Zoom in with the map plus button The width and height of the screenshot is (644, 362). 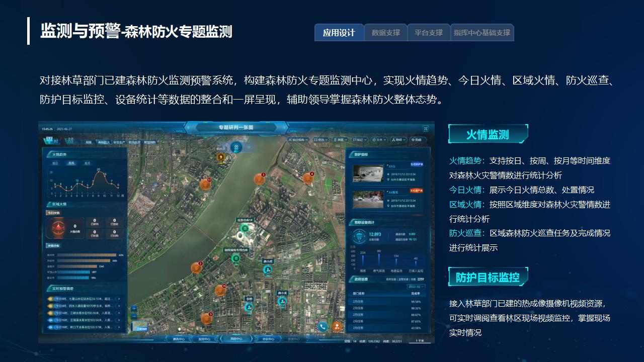pyautogui.click(x=134, y=309)
